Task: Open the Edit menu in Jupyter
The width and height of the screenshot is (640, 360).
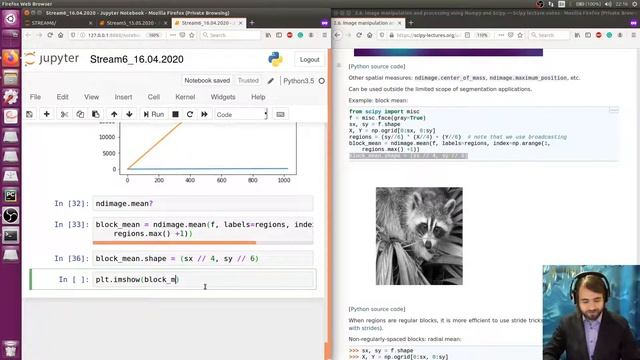Action: pyautogui.click(x=62, y=97)
